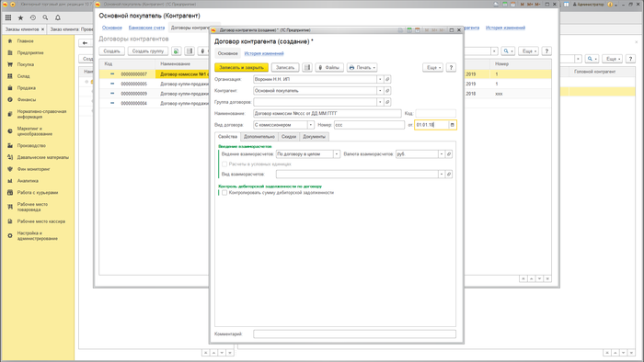This screenshot has height=362, width=644.
Task: Open Администратор user menu in titlebar
Action: [x=588, y=4]
